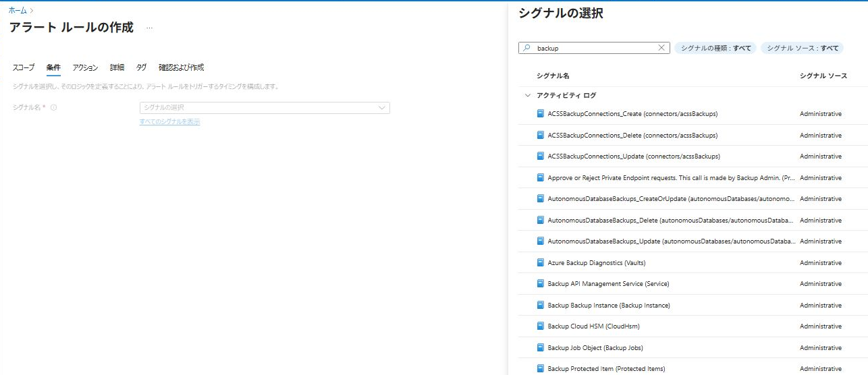Clear the 'backup' search text with X
This screenshot has width=868, height=375.
point(662,48)
